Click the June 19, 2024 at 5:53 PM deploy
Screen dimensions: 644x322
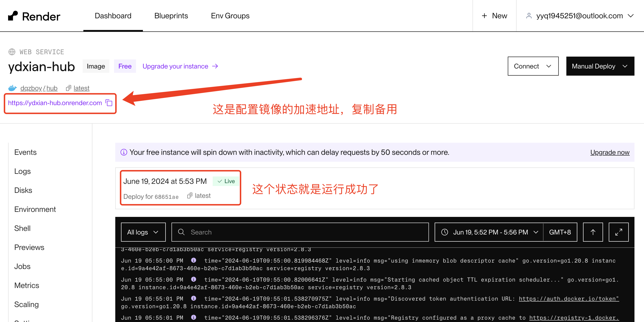click(x=165, y=181)
